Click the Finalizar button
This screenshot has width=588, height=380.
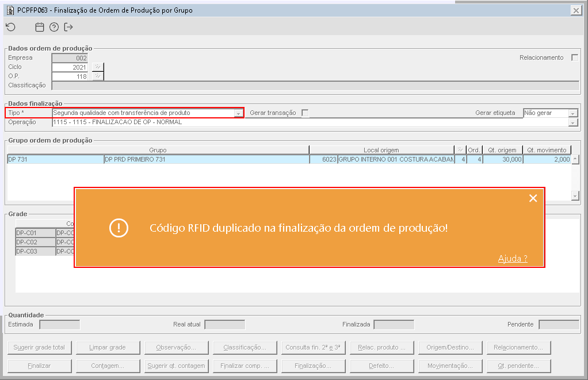coord(39,366)
